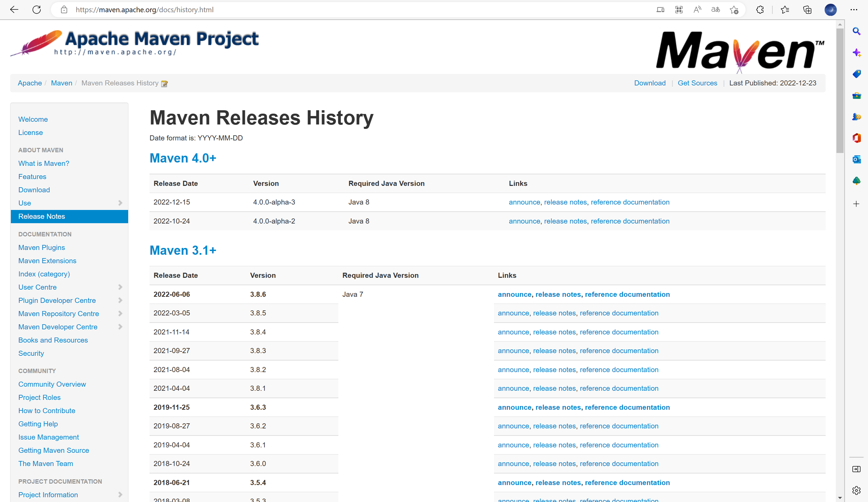Viewport: 868px width, 502px height.
Task: Click the sidebar settings gear icon
Action: pos(856,490)
